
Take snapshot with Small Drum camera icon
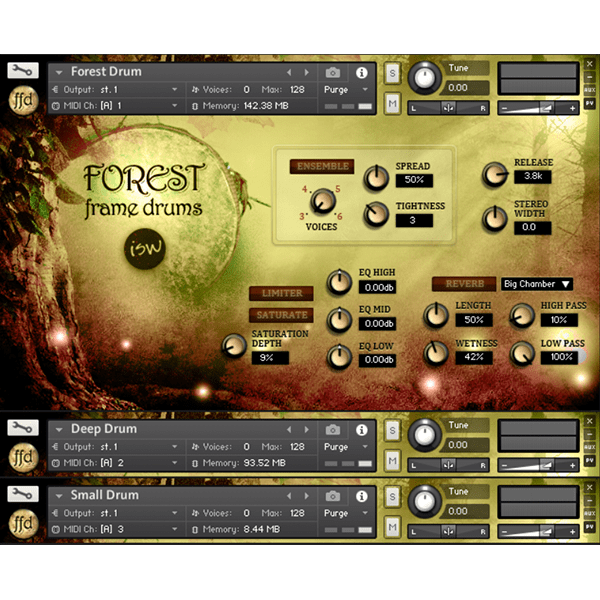pyautogui.click(x=333, y=496)
